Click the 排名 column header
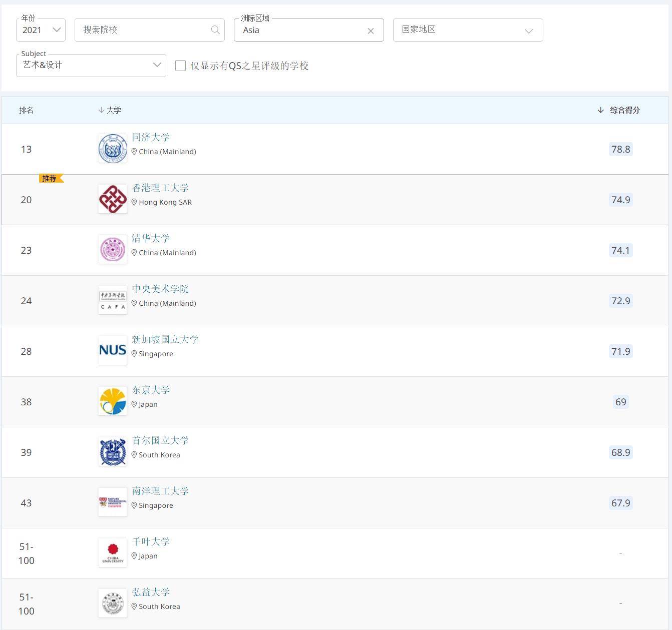This screenshot has width=672, height=630. click(26, 110)
